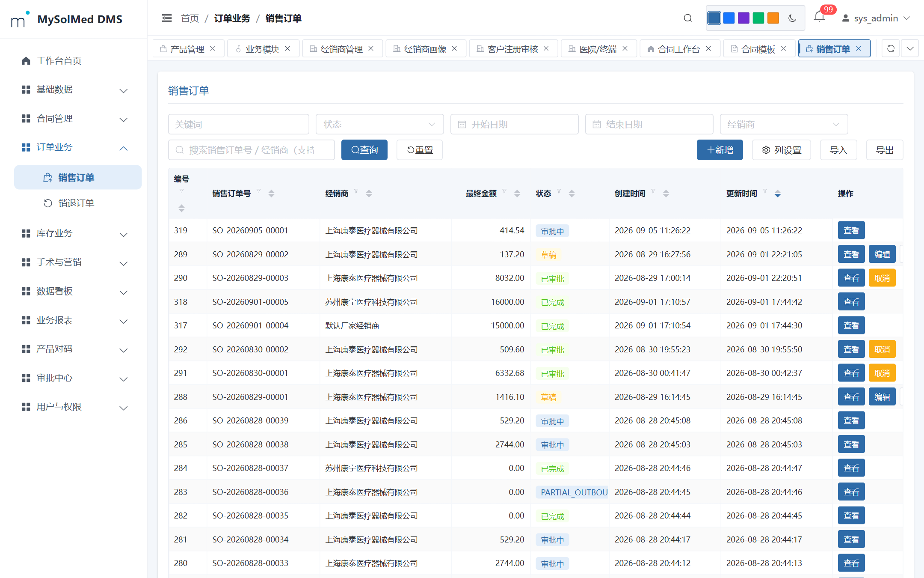Open the 状态 filter dropdown
The image size is (924, 578).
379,124
